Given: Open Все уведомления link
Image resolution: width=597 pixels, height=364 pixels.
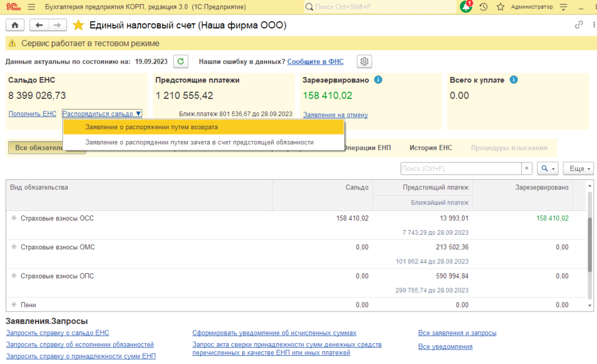Looking at the screenshot, I should (x=445, y=347).
